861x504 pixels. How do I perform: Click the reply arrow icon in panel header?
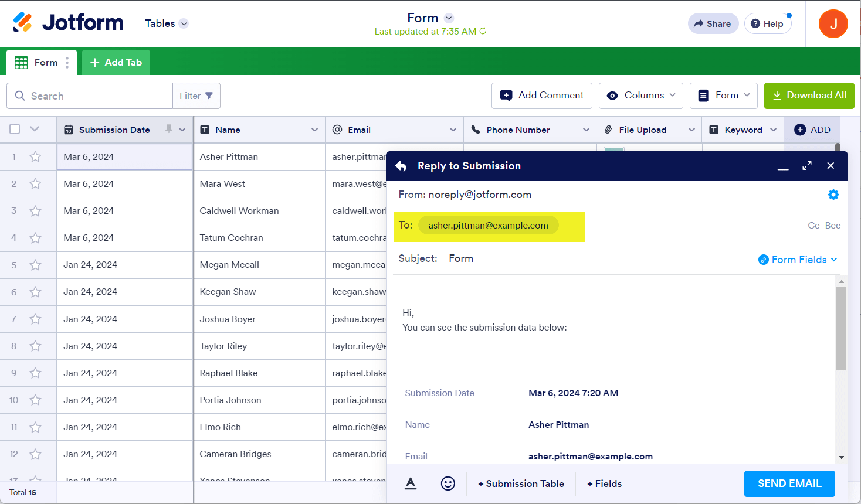point(401,166)
